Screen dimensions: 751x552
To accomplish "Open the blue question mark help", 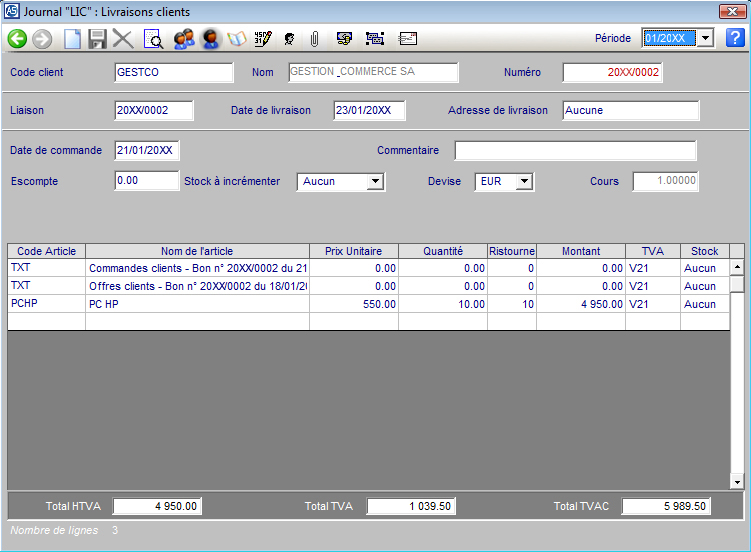I will click(x=736, y=38).
